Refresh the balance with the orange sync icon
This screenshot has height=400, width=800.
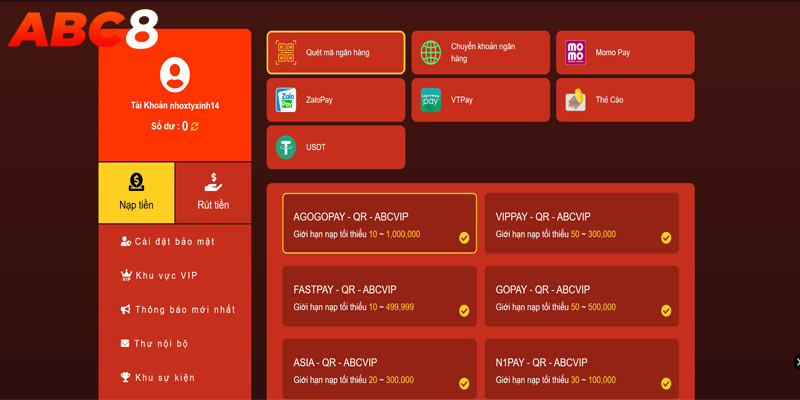[194, 126]
